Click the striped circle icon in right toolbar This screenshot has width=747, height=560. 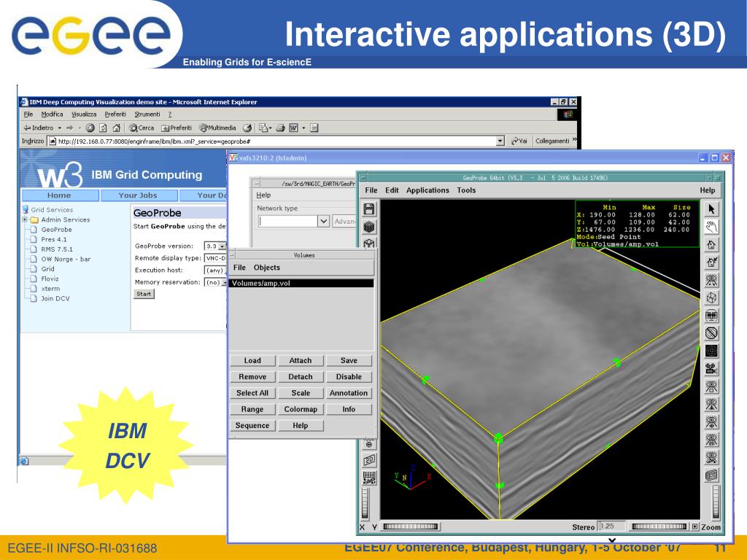pyautogui.click(x=711, y=332)
